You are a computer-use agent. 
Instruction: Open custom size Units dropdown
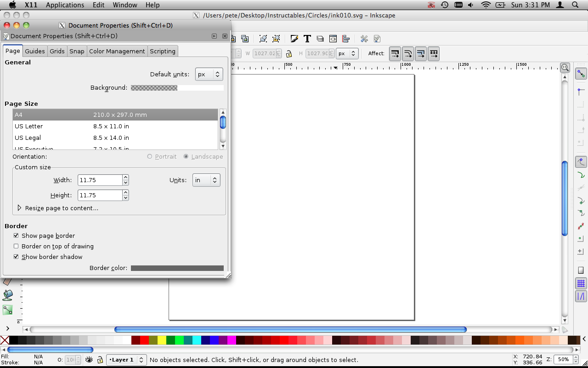coord(206,180)
